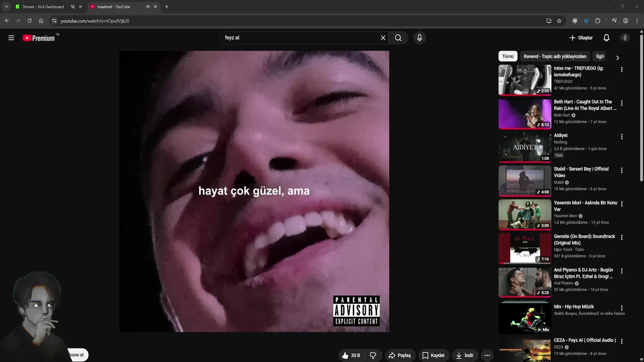Open browser media controls icon

(614, 21)
